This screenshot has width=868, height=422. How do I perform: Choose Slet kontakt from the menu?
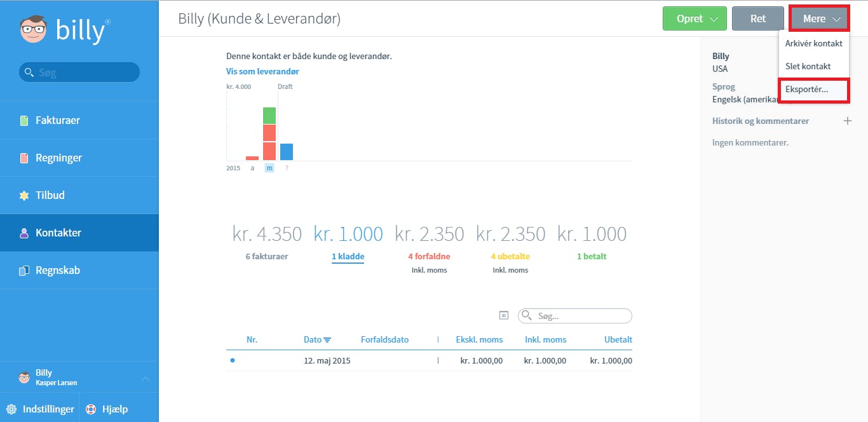point(814,66)
